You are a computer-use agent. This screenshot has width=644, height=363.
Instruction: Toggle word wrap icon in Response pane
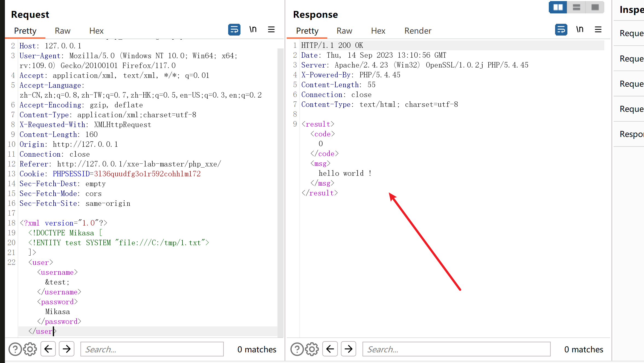coord(561,30)
